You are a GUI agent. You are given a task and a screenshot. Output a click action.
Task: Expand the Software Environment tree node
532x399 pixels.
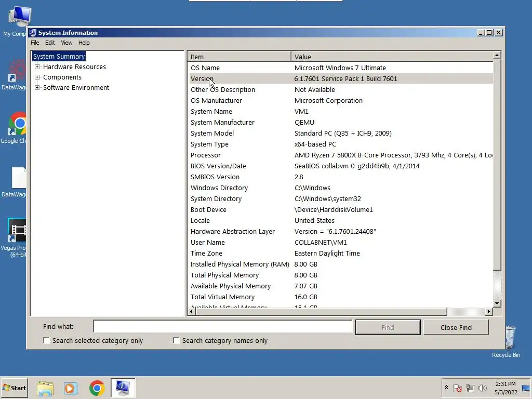(x=37, y=87)
